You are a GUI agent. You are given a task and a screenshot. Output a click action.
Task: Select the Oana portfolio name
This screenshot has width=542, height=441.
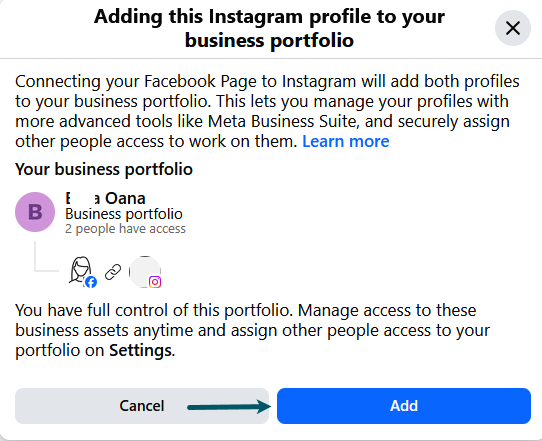105,198
